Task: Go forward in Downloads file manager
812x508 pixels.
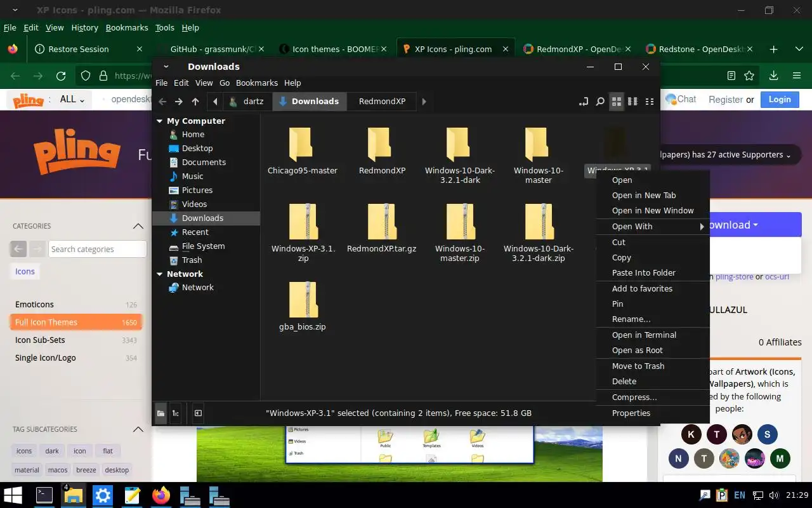Action: click(x=179, y=102)
